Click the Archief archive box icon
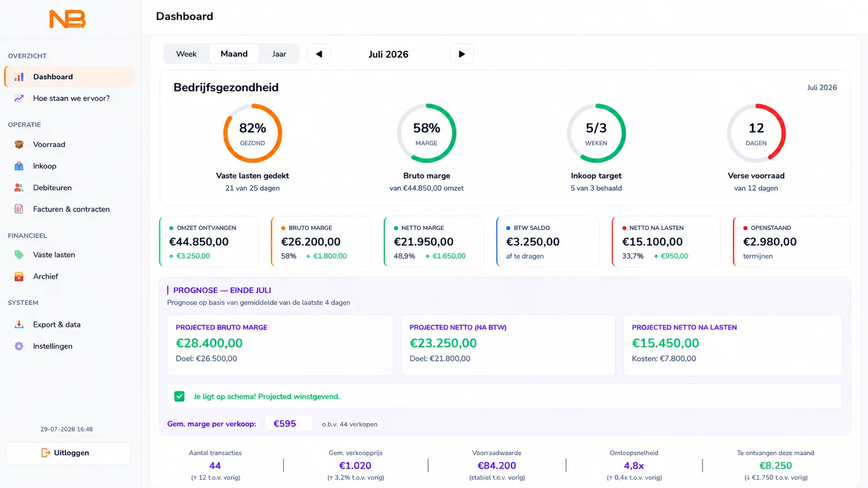This screenshot has width=868, height=488. (x=19, y=276)
